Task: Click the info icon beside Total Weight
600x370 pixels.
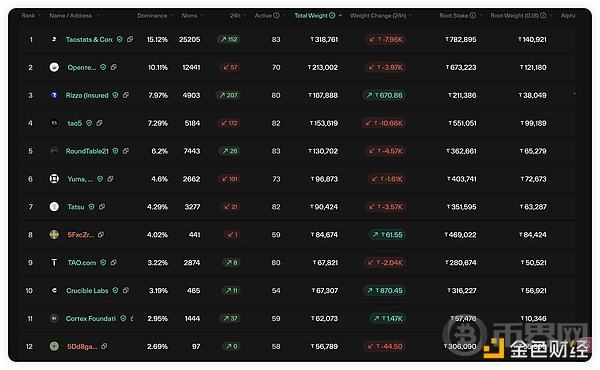Action: point(332,15)
